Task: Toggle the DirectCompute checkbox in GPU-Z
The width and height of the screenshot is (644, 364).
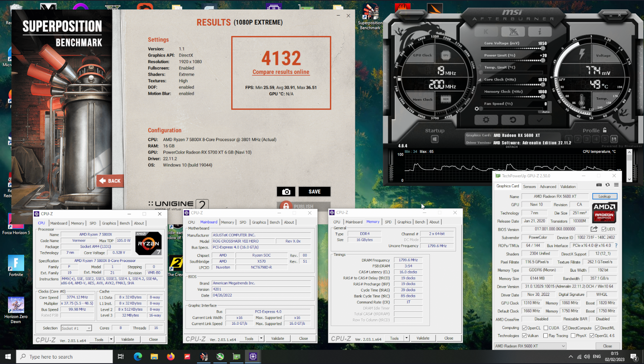Action: click(x=565, y=328)
